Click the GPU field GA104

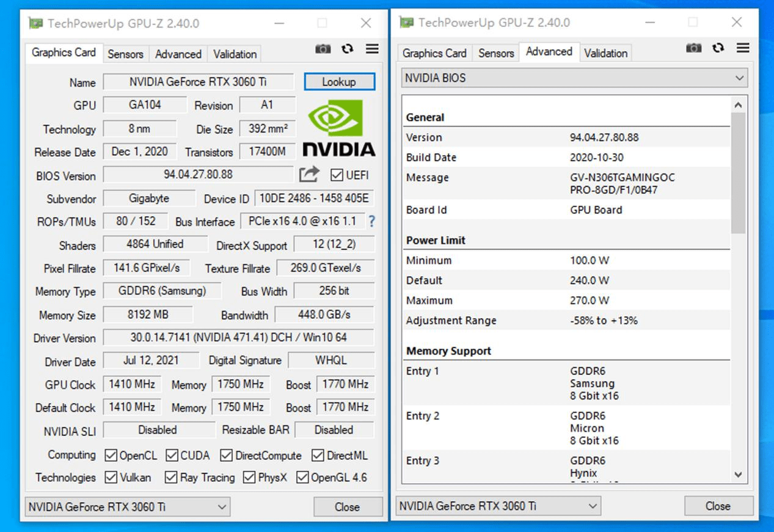coord(145,105)
